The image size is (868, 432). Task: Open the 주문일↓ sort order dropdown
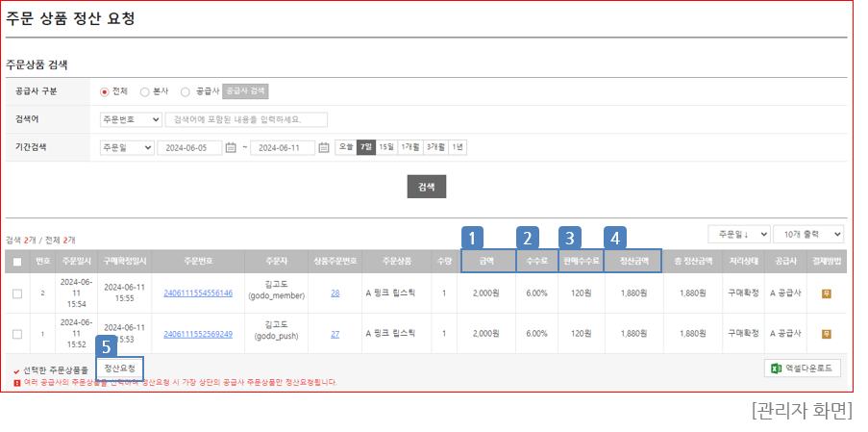pyautogui.click(x=738, y=234)
